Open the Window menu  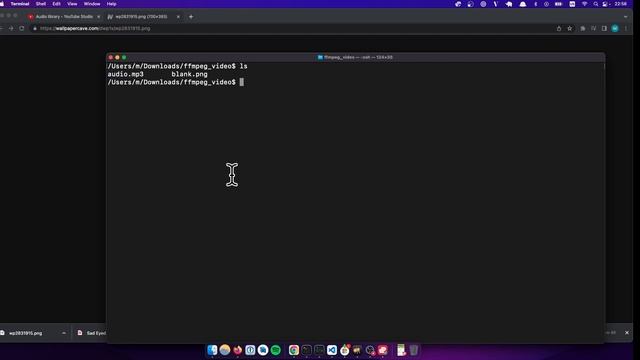(92, 4)
